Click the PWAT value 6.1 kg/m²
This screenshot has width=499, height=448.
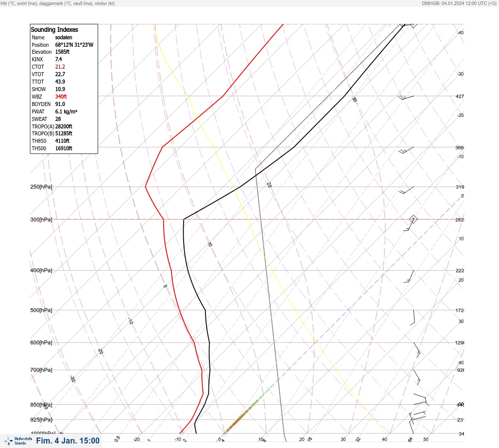tap(66, 112)
